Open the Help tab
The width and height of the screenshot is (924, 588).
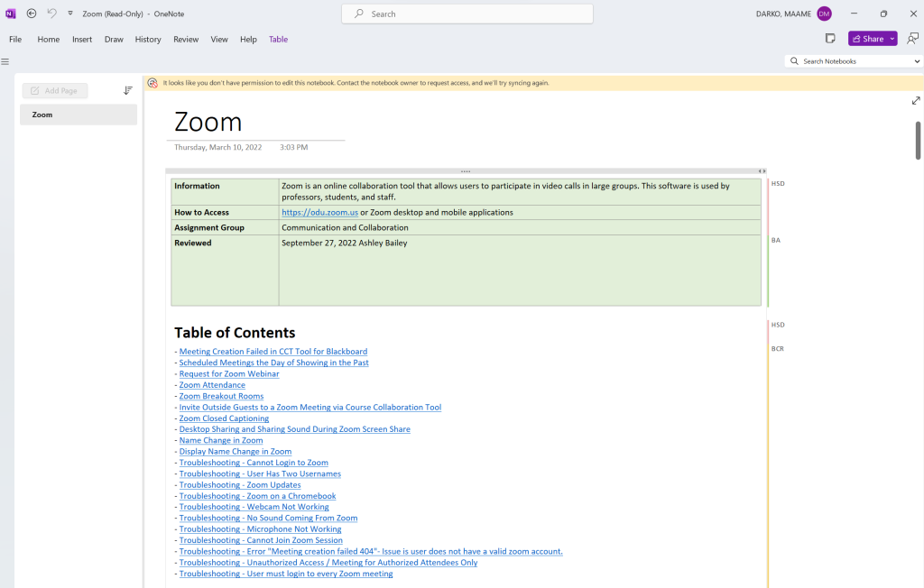(x=248, y=40)
